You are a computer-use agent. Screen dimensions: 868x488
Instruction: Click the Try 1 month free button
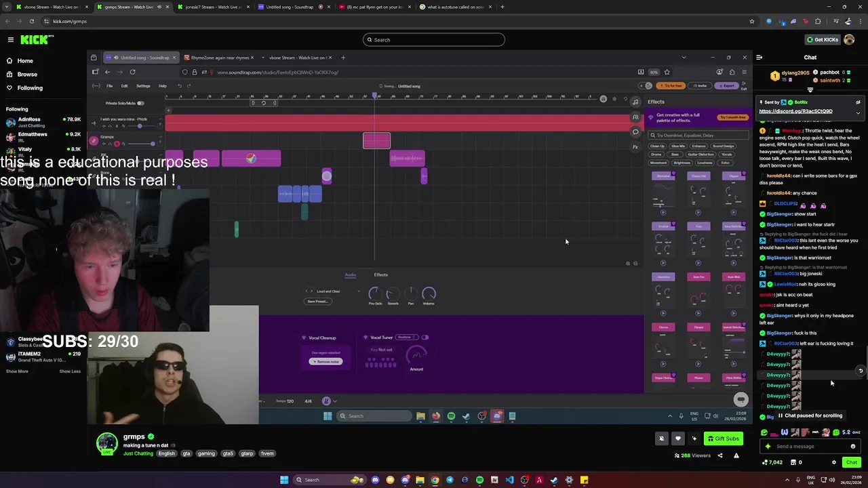pyautogui.click(x=732, y=117)
